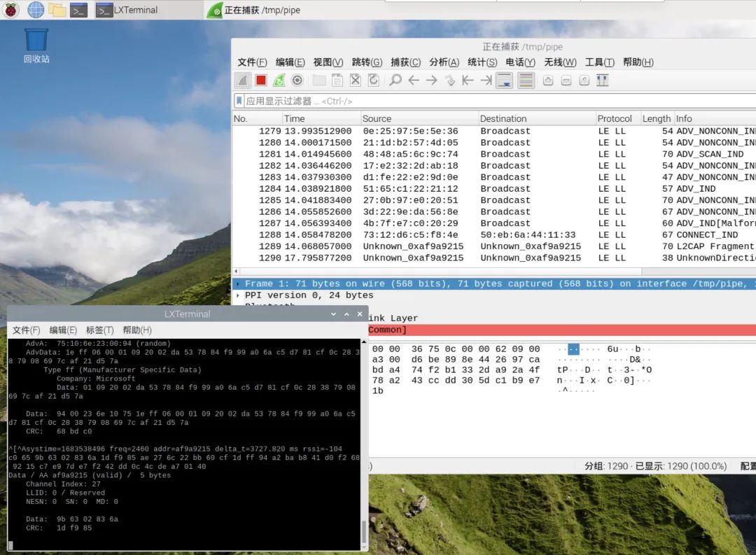The width and height of the screenshot is (756, 555).
Task: Click the open capture file folder icon
Action: [x=318, y=80]
